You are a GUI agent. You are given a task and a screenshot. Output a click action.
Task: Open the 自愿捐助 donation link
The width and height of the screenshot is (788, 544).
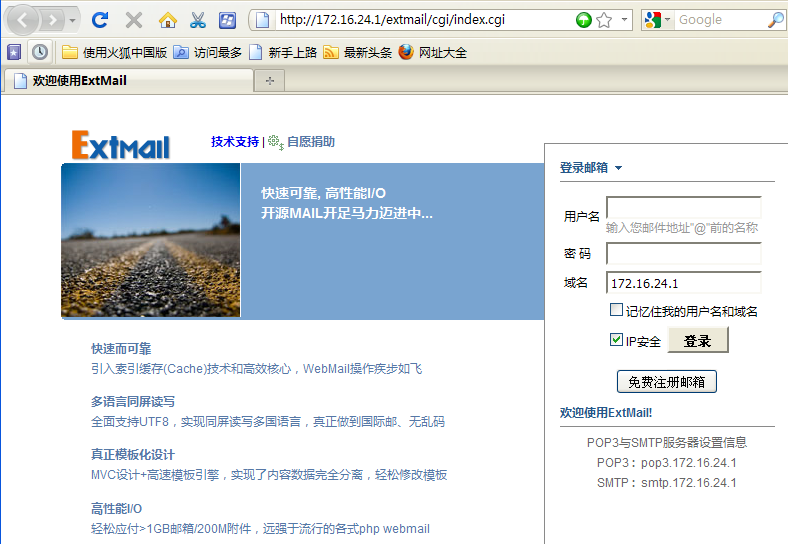[311, 142]
